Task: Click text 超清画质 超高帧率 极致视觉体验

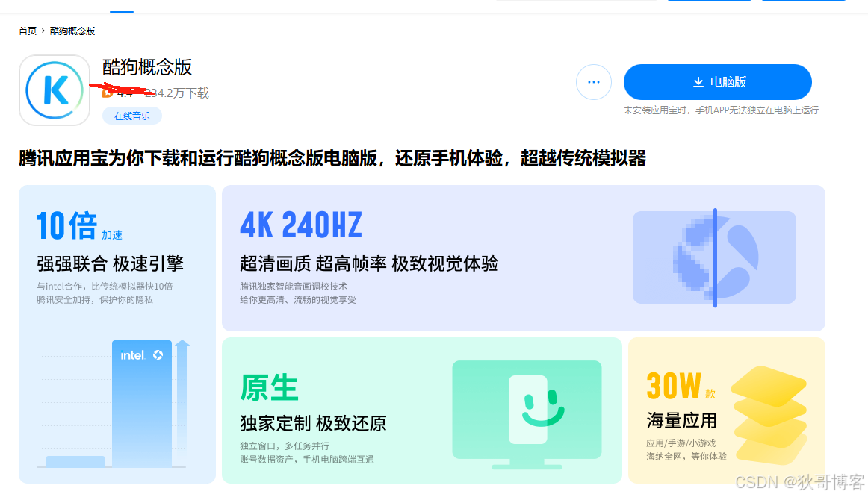Action: (369, 263)
